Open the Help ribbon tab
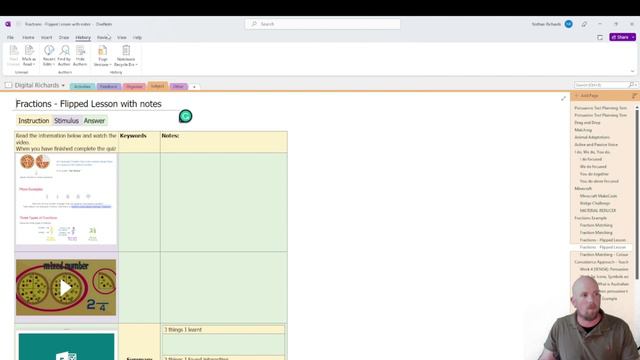The image size is (640, 360). pos(137,38)
